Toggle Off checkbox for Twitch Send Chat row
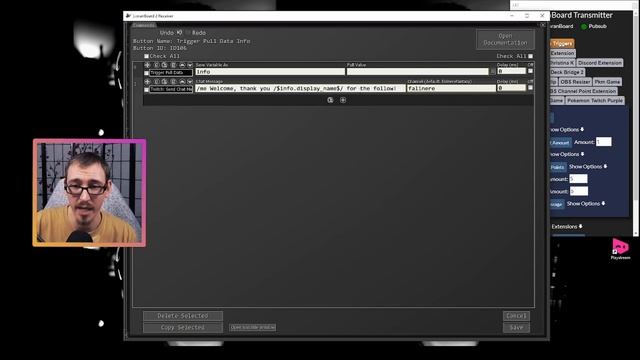Screen dimensions: 640x360 (530, 88)
